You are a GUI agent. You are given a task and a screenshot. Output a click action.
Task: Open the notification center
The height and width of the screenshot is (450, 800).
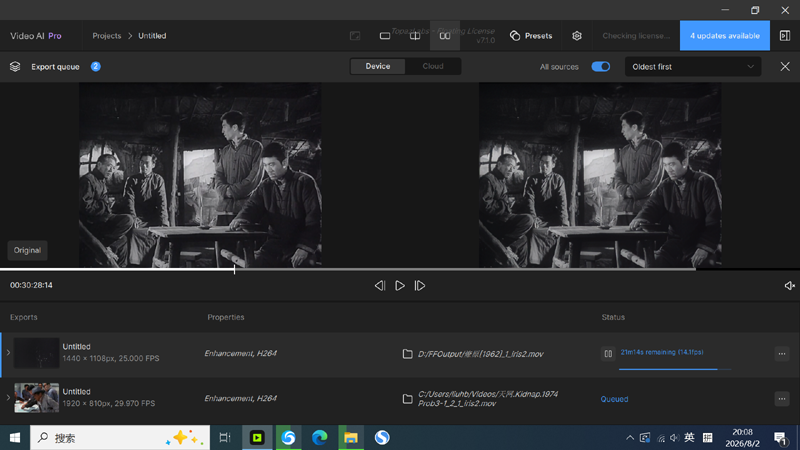[x=780, y=438]
